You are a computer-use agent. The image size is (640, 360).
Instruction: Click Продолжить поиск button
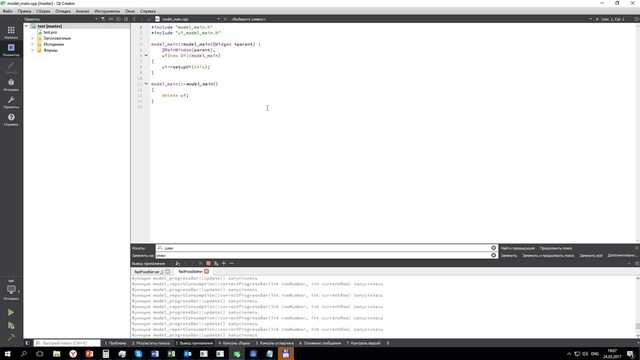(x=556, y=248)
